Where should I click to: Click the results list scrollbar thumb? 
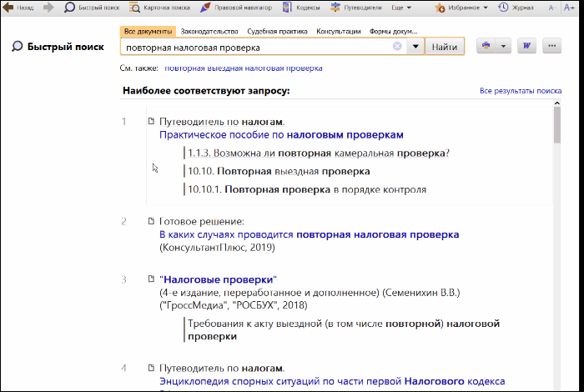pos(557,125)
